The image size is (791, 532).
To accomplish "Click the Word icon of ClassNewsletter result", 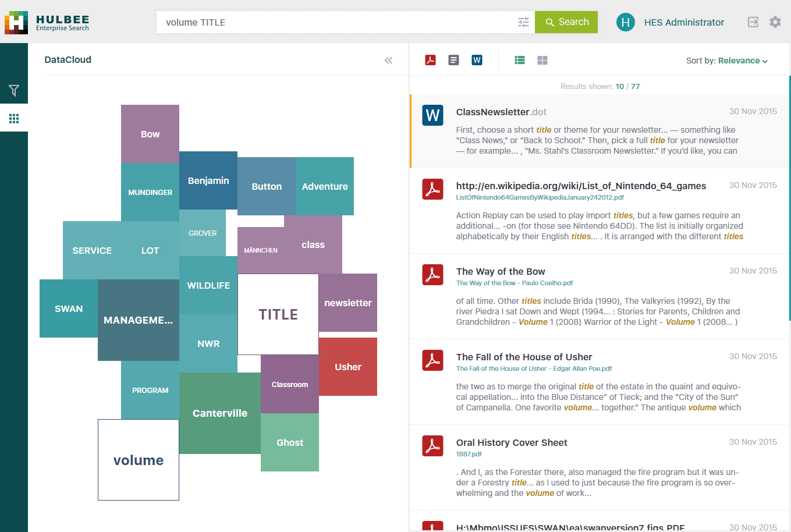I will (432, 115).
